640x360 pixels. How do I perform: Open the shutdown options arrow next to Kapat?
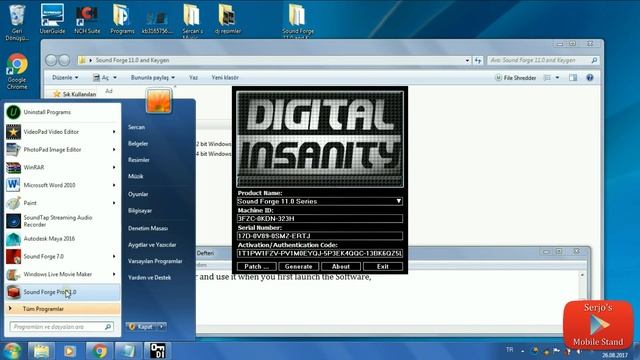(x=162, y=327)
